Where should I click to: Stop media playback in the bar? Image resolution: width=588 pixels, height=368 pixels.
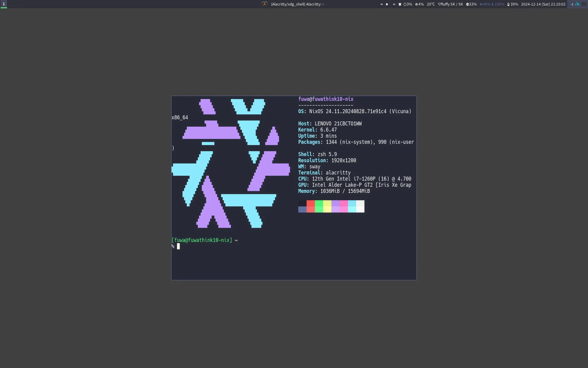click(x=387, y=4)
